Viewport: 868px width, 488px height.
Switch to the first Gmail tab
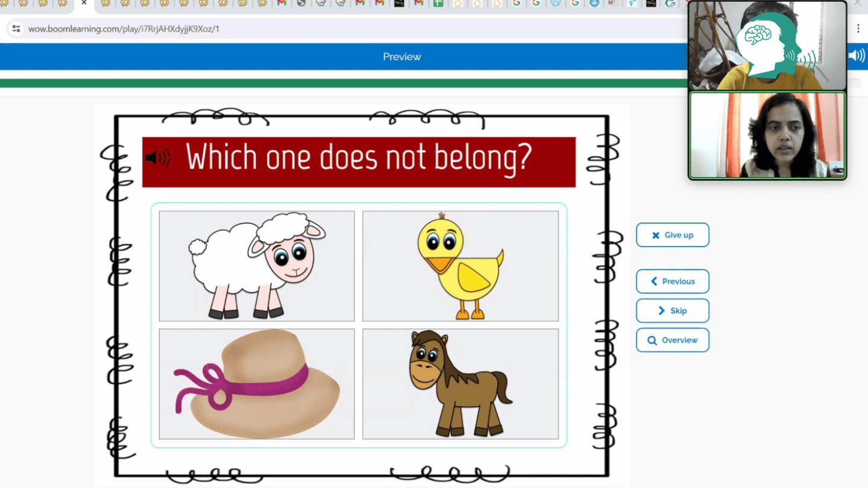[281, 3]
